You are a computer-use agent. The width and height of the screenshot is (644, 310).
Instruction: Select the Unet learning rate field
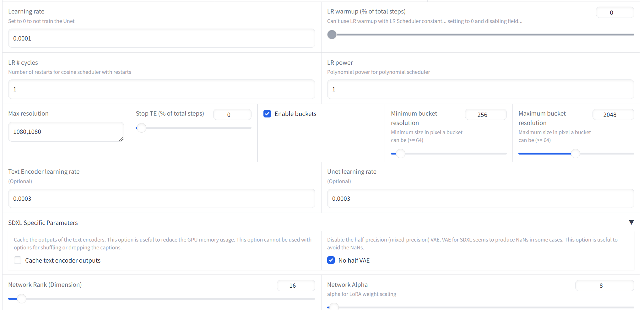coord(480,199)
